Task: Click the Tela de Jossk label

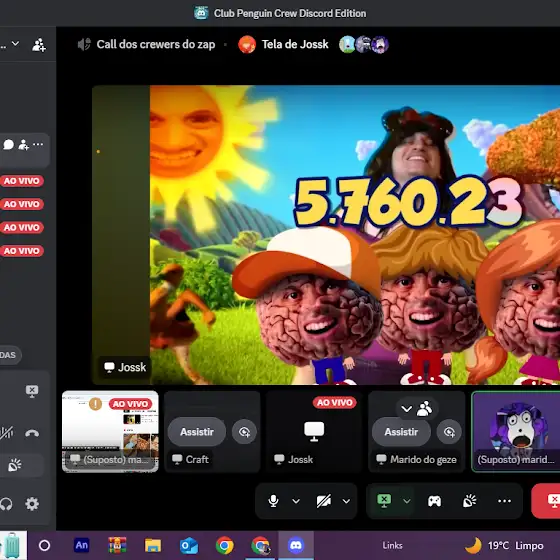Action: tap(295, 44)
